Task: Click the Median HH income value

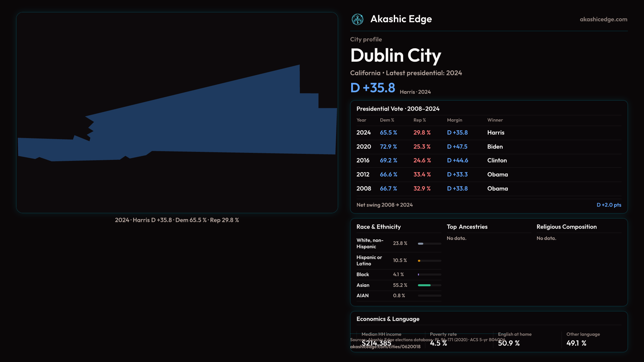Action: pyautogui.click(x=376, y=343)
